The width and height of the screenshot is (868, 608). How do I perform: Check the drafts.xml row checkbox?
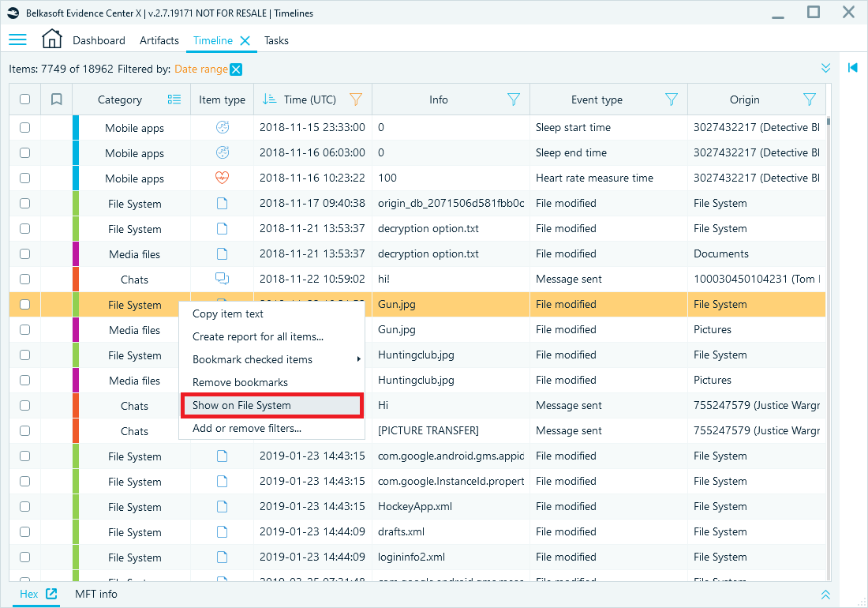tap(25, 531)
